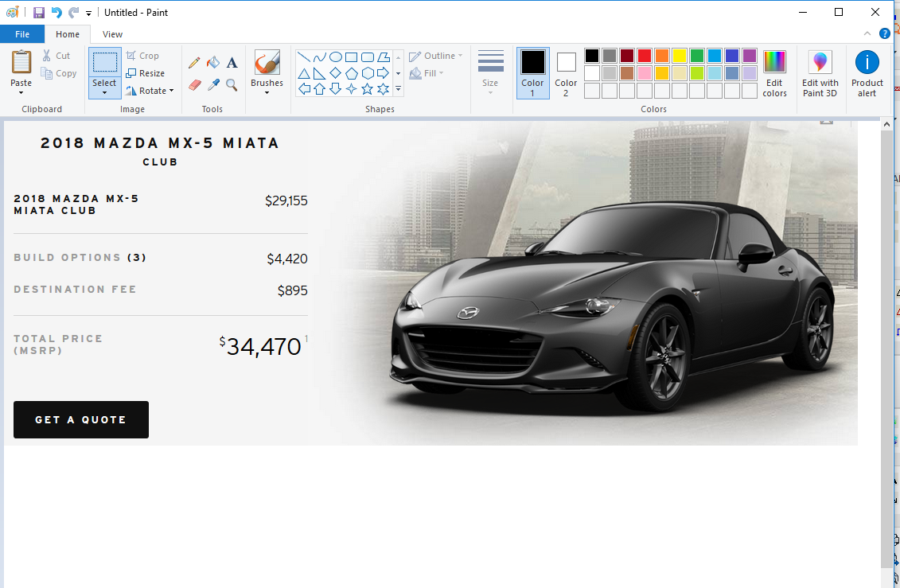Click the Resize button
The height and width of the screenshot is (588, 900).
coord(146,73)
